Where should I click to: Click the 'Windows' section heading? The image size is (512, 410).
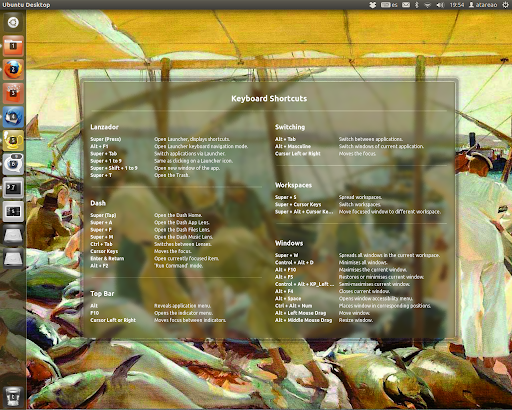point(289,243)
